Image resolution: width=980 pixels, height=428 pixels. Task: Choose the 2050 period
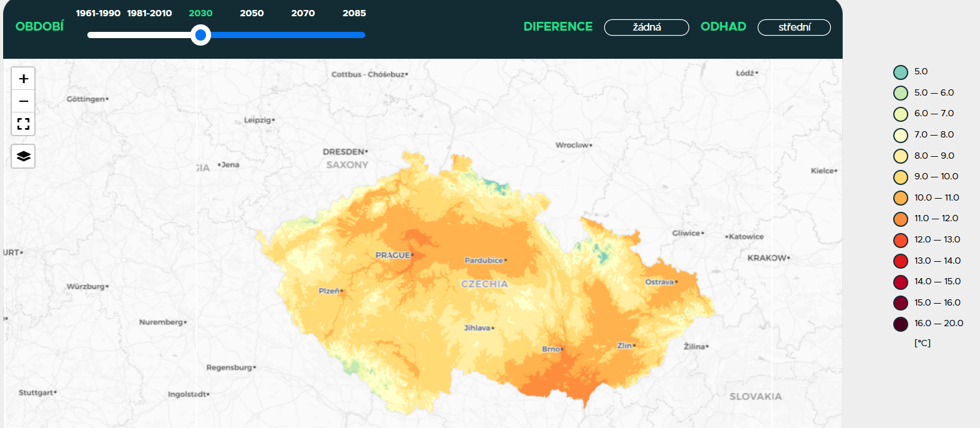252,13
